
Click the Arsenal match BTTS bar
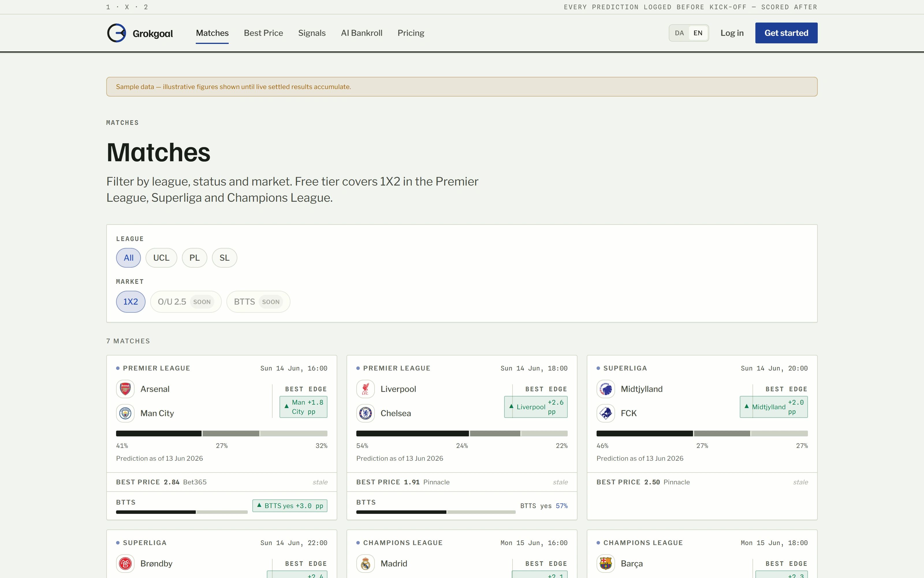pyautogui.click(x=182, y=512)
